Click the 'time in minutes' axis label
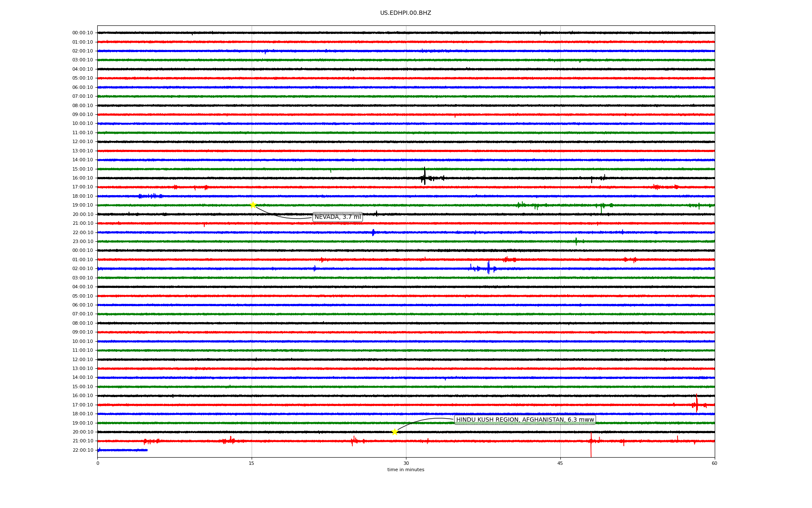The width and height of the screenshot is (812, 508). 405,470
